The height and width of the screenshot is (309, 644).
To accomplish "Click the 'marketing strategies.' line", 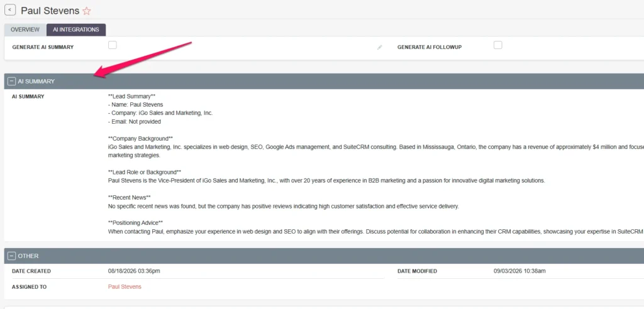I will pyautogui.click(x=134, y=156).
